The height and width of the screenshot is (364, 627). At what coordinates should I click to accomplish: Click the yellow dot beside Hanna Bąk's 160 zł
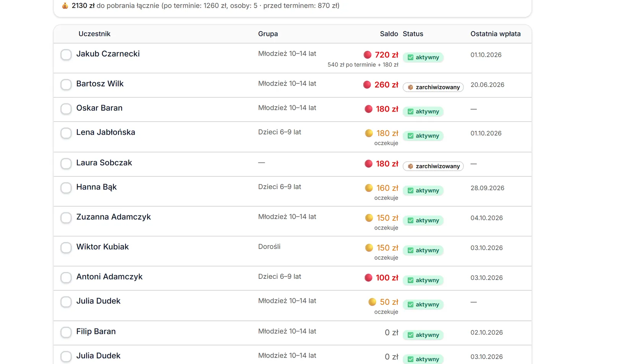pyautogui.click(x=369, y=188)
